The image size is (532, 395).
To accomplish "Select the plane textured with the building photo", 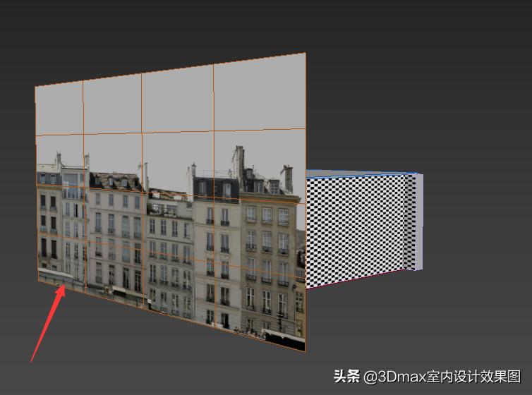I will coord(170,202).
